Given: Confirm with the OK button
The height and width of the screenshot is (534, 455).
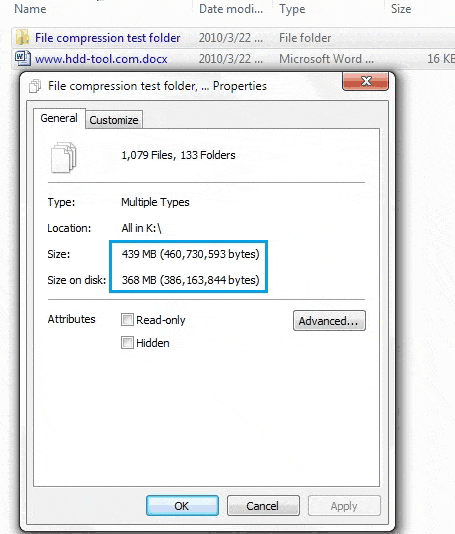Looking at the screenshot, I should pyautogui.click(x=182, y=506).
